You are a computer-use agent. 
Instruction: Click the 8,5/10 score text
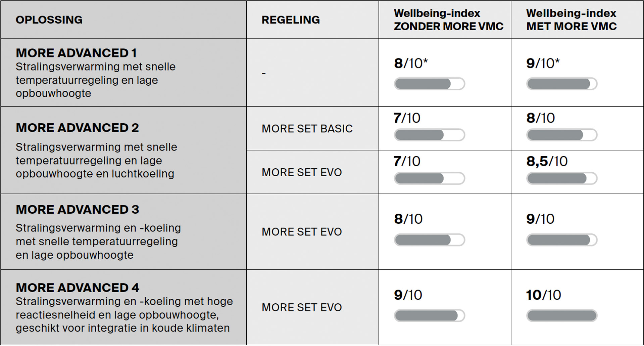547,162
